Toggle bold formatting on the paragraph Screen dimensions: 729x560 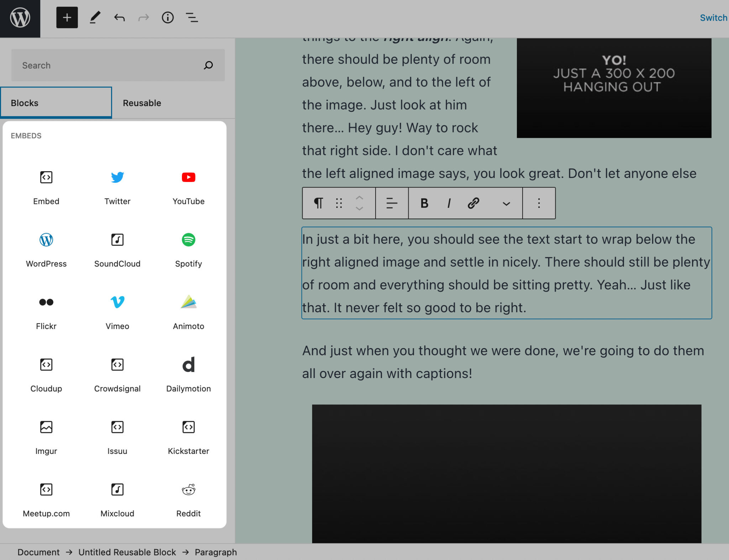(424, 203)
